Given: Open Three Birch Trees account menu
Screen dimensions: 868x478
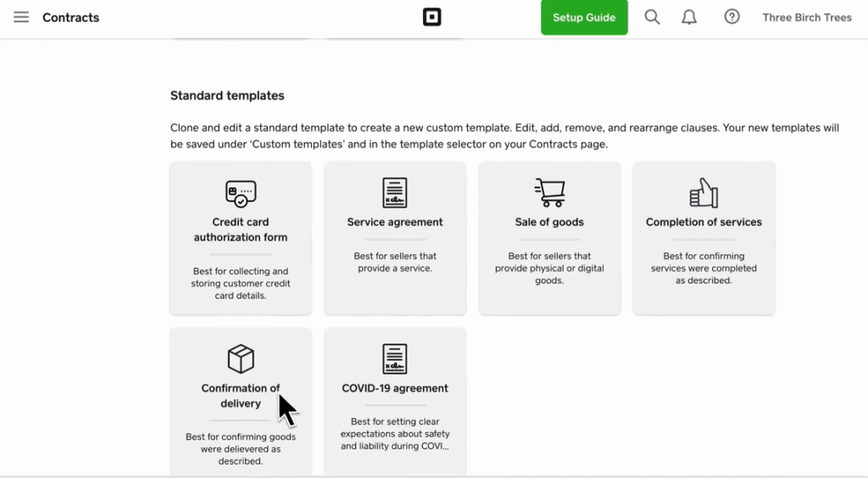Looking at the screenshot, I should coord(807,17).
